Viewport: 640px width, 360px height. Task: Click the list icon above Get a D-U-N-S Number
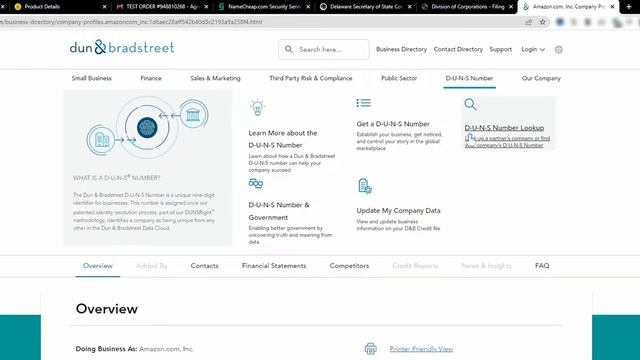point(363,103)
